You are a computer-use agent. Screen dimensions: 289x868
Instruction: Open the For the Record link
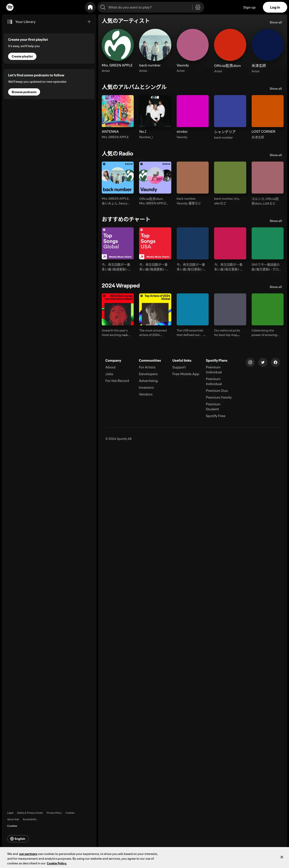click(117, 381)
